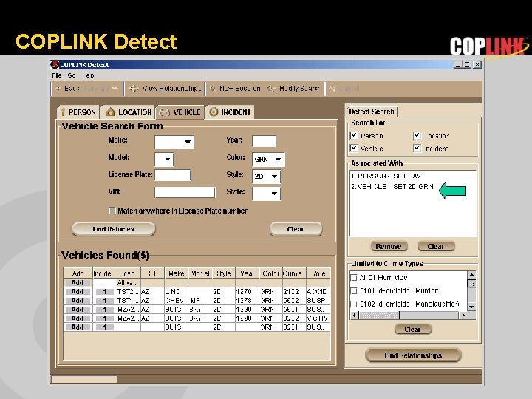The height and width of the screenshot is (399, 532).
Task: Click crime types horizontal scrollbar left arrow
Action: [355, 316]
